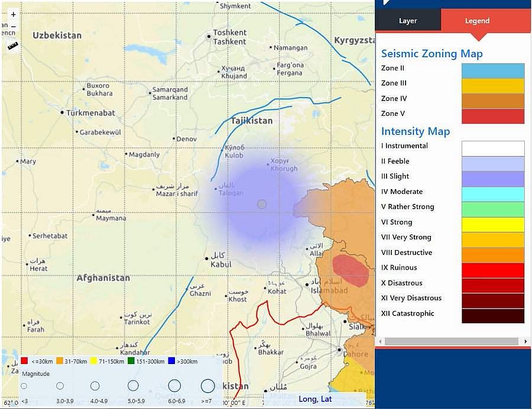The image size is (532, 409).
Task: Zoom in using the plus button
Action: (14, 14)
